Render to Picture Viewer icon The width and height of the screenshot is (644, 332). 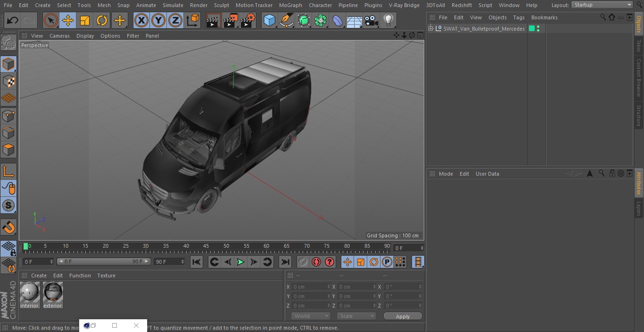coord(231,20)
